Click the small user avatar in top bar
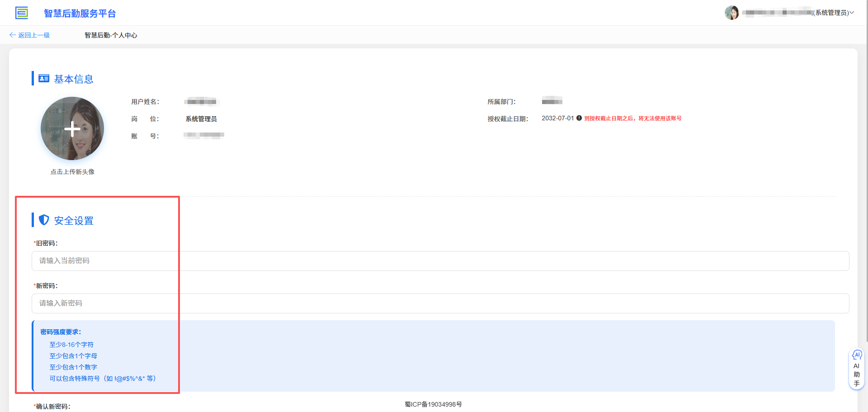868x412 pixels. [731, 13]
